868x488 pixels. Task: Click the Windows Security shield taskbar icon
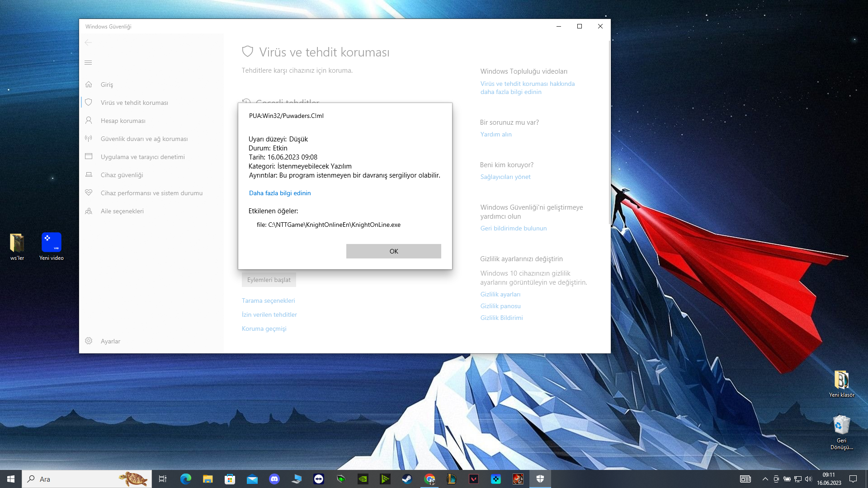tap(540, 479)
